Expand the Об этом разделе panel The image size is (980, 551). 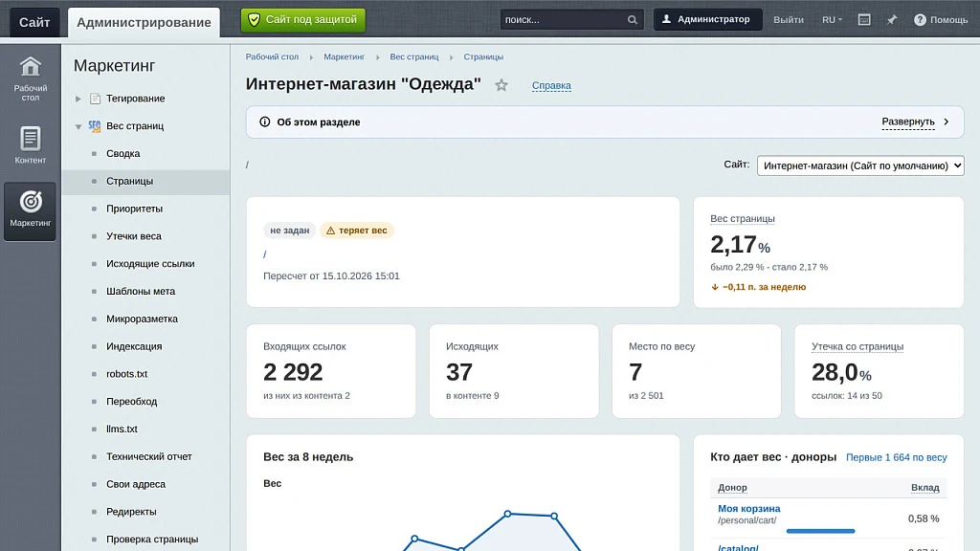coord(916,121)
